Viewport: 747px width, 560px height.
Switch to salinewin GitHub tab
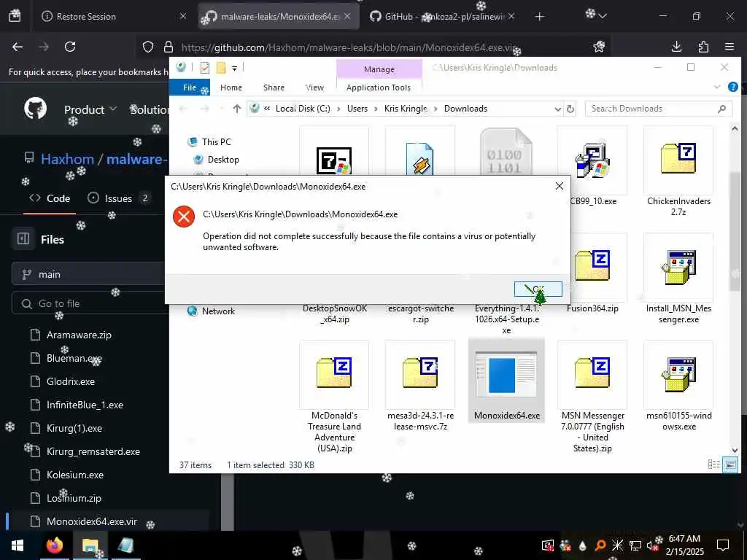click(x=442, y=16)
